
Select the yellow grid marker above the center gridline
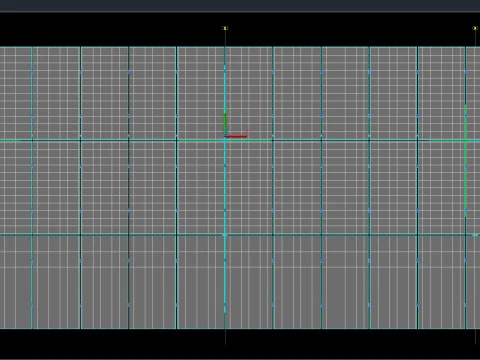pyautogui.click(x=225, y=28)
